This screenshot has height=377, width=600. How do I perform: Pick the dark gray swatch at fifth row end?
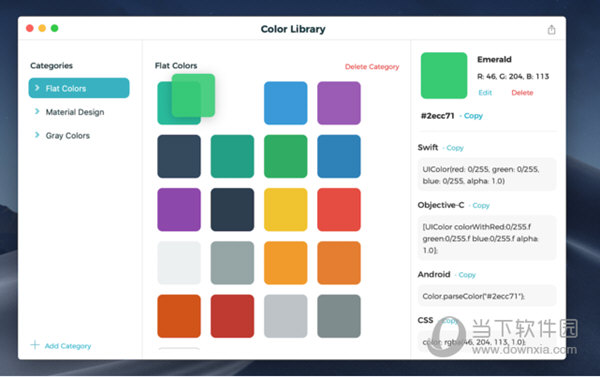[339, 316]
